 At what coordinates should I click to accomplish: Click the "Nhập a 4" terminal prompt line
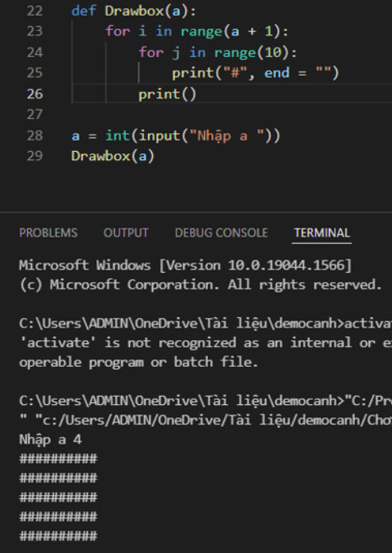click(50, 440)
